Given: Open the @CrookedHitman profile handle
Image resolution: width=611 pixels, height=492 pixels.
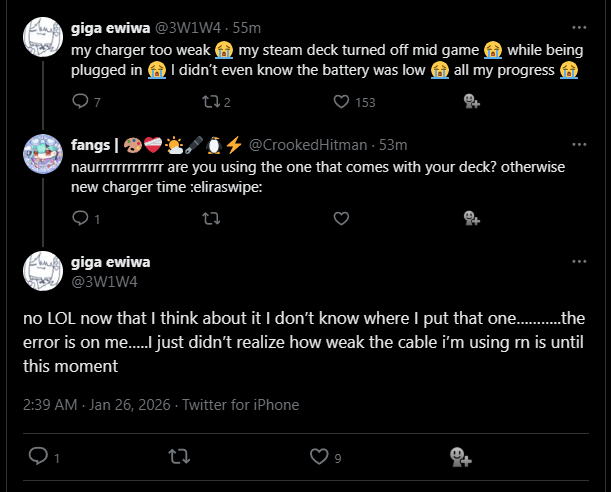Looking at the screenshot, I should [308, 146].
